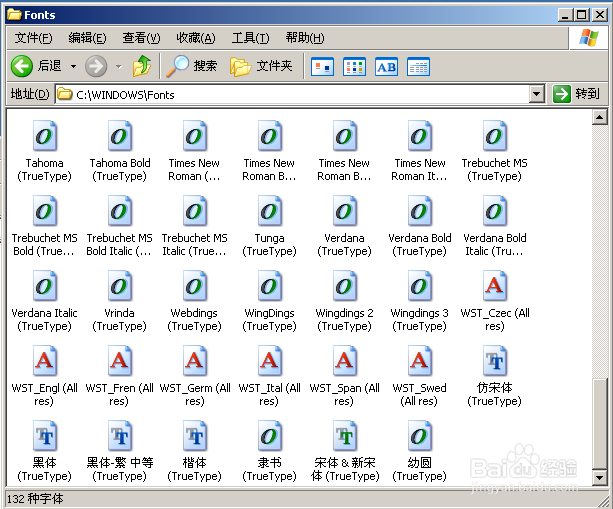
Task: Open the Help (帮助) menu
Action: [x=305, y=38]
